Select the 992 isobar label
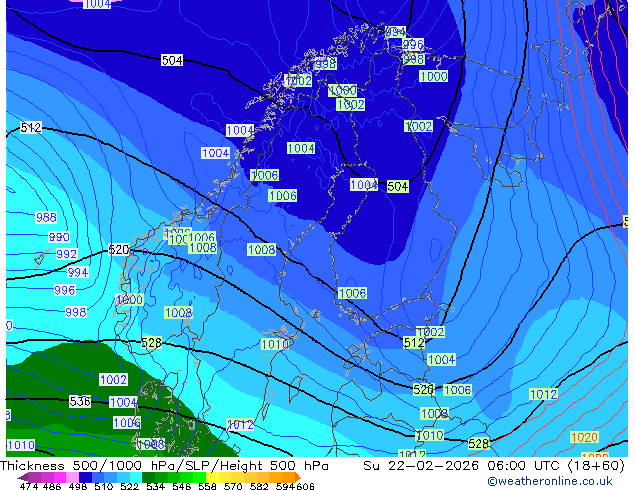The width and height of the screenshot is (634, 490). [x=66, y=254]
